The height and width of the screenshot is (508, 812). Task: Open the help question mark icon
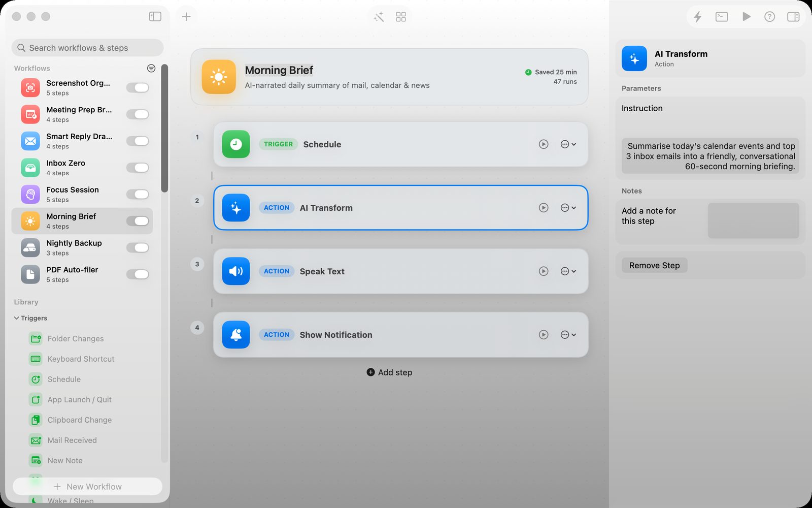[x=770, y=17]
